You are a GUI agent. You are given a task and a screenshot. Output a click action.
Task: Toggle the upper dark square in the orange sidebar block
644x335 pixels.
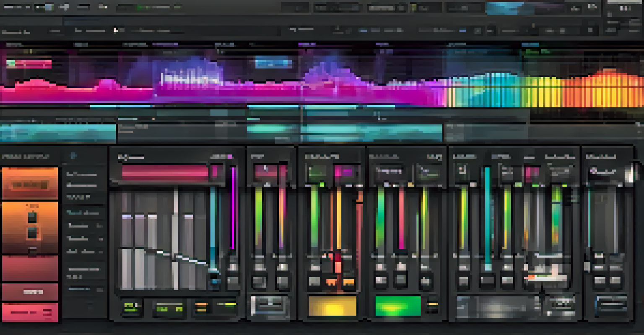32,217
